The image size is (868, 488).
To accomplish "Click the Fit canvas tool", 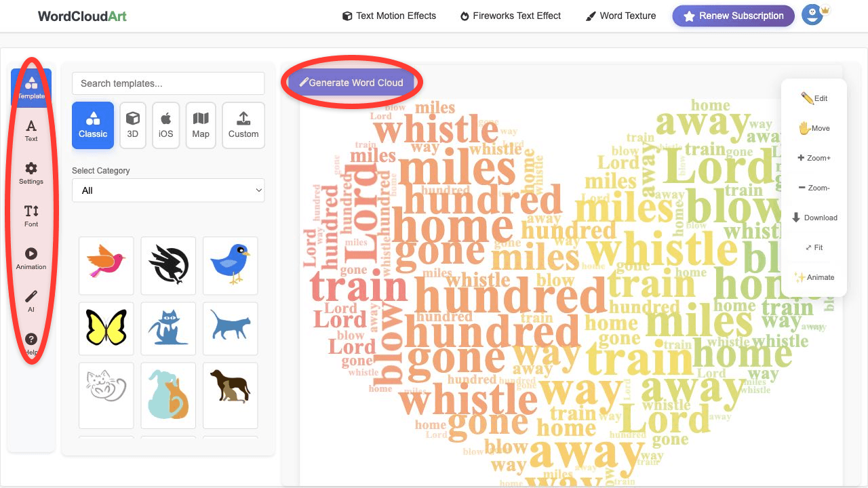I will tap(814, 247).
